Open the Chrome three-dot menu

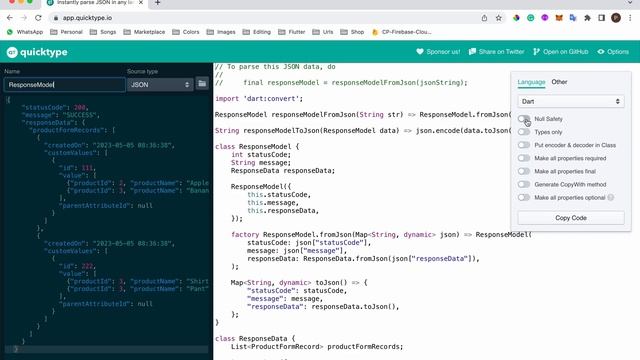pos(630,18)
